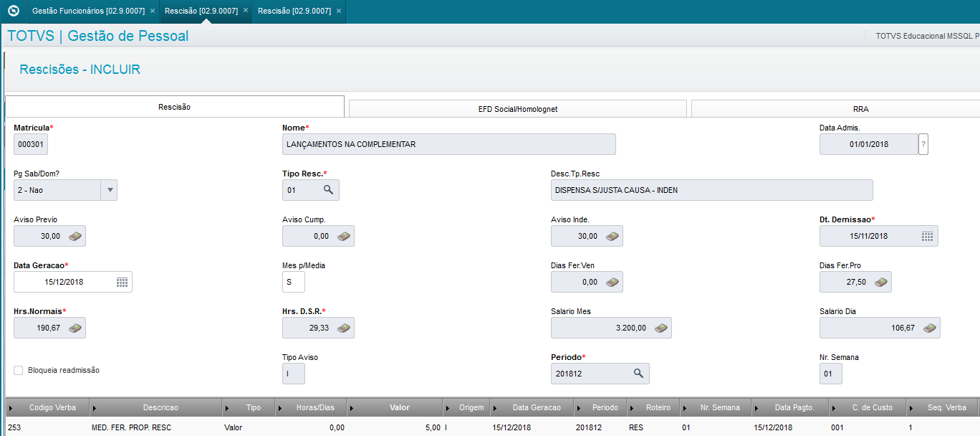980x436 pixels.
Task: Open calculator icon for Salario Dia
Action: tap(930, 328)
